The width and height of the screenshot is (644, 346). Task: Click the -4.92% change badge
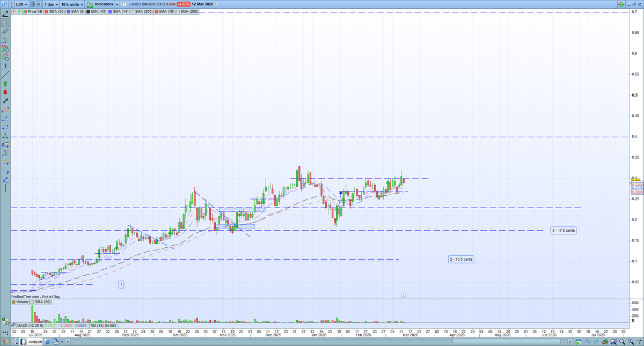point(184,4)
